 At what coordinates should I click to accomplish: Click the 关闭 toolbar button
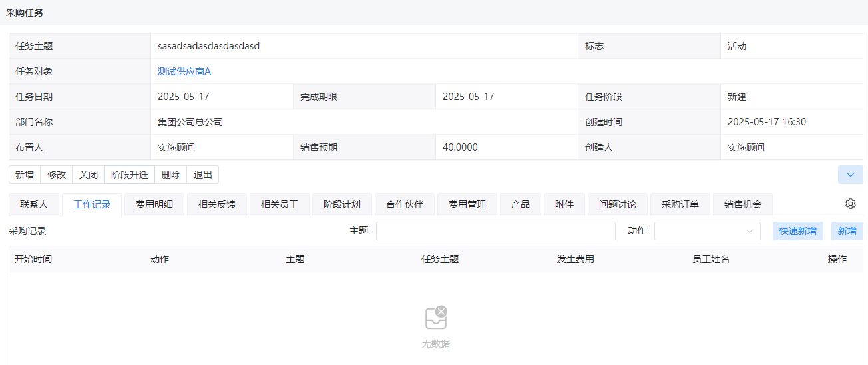coord(89,175)
